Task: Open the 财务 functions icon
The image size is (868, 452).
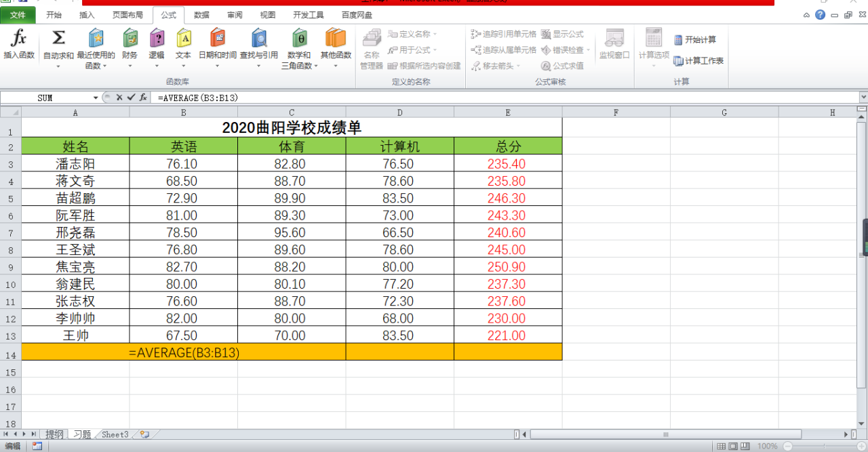Action: coord(130,38)
